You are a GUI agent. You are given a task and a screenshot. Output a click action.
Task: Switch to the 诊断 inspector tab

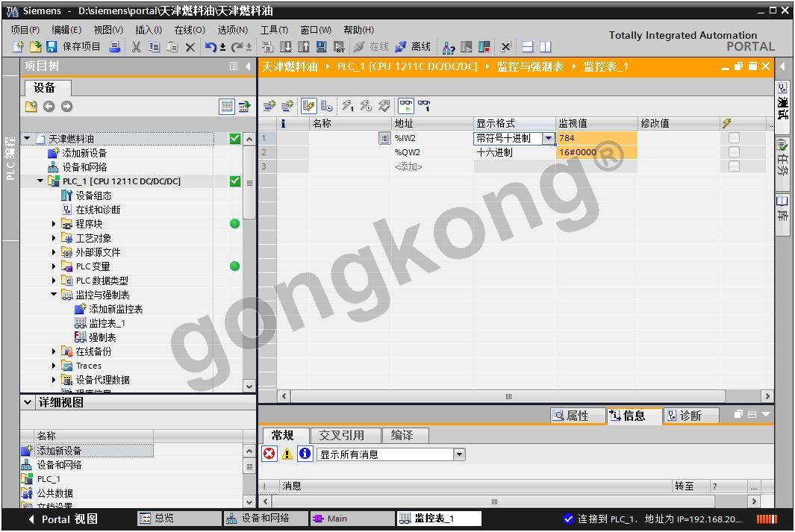click(x=690, y=416)
